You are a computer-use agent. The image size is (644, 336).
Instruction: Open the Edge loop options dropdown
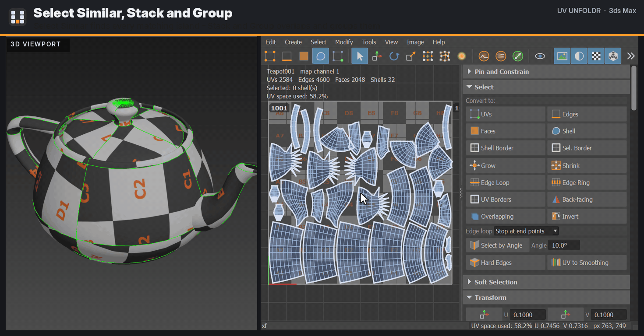point(526,231)
